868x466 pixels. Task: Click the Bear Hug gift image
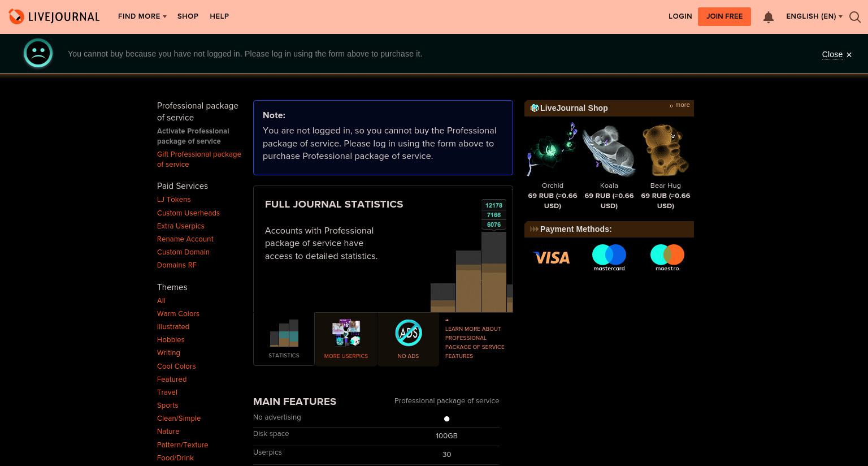(x=666, y=150)
